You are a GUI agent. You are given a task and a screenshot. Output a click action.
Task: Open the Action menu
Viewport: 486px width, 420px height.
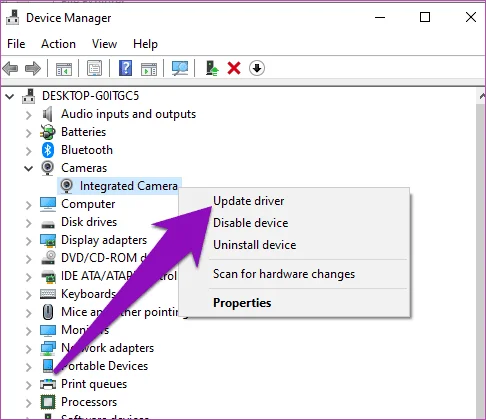coord(58,44)
